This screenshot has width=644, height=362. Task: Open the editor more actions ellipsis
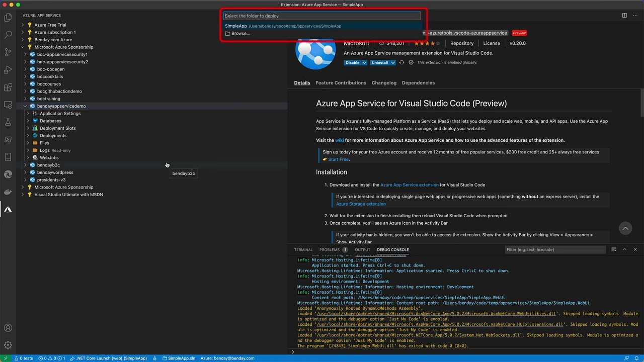(635, 16)
